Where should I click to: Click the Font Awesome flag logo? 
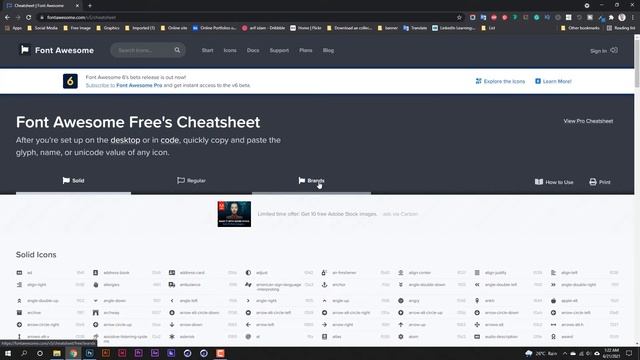coord(25,50)
